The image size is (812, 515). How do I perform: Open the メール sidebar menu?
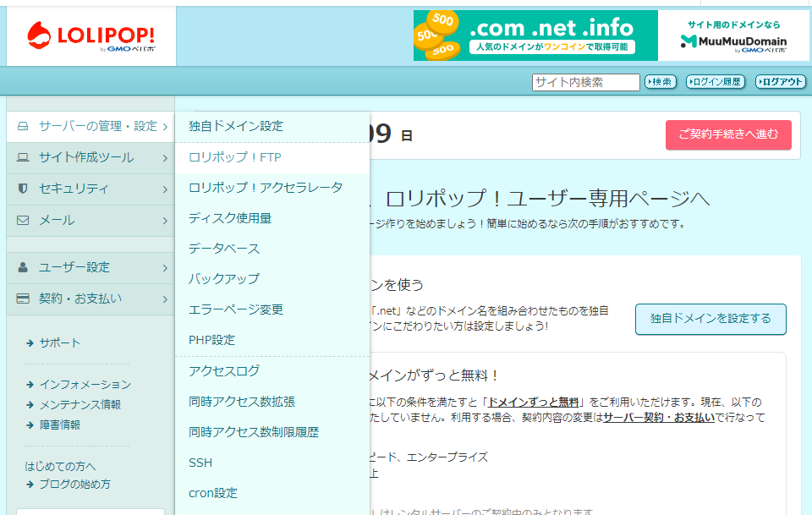click(x=91, y=221)
